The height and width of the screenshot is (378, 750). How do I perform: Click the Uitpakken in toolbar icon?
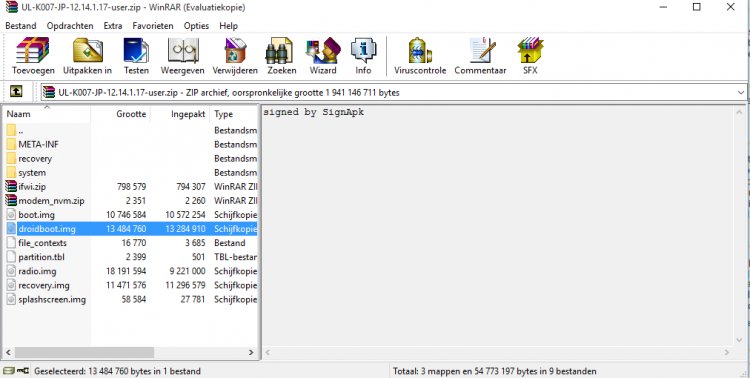tap(88, 51)
